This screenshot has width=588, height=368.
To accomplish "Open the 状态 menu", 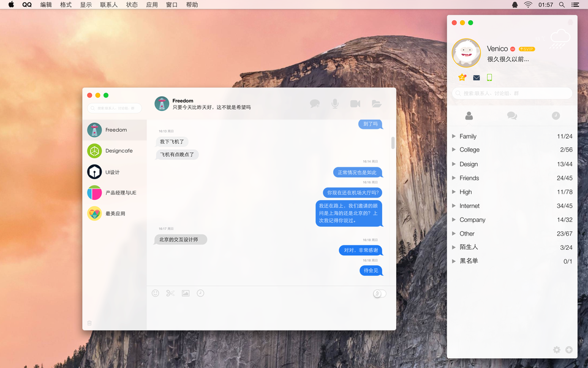I will [132, 4].
